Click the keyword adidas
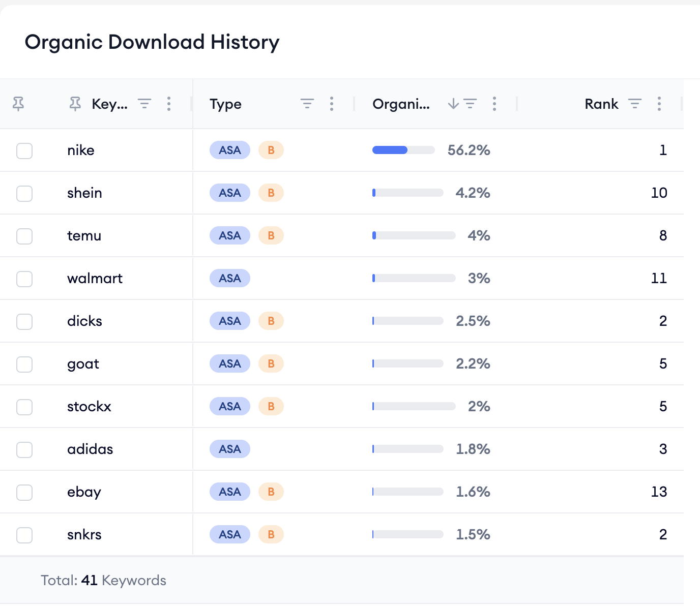Image resolution: width=700 pixels, height=607 pixels. pos(90,449)
